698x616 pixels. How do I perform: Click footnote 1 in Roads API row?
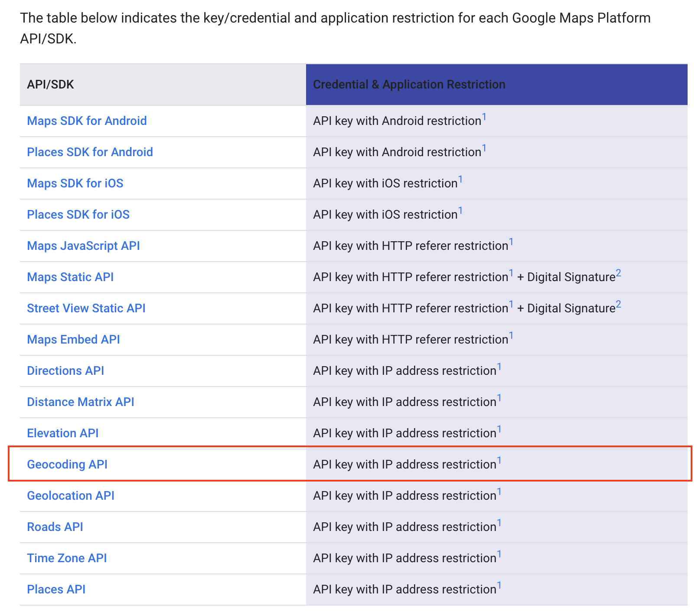499,523
